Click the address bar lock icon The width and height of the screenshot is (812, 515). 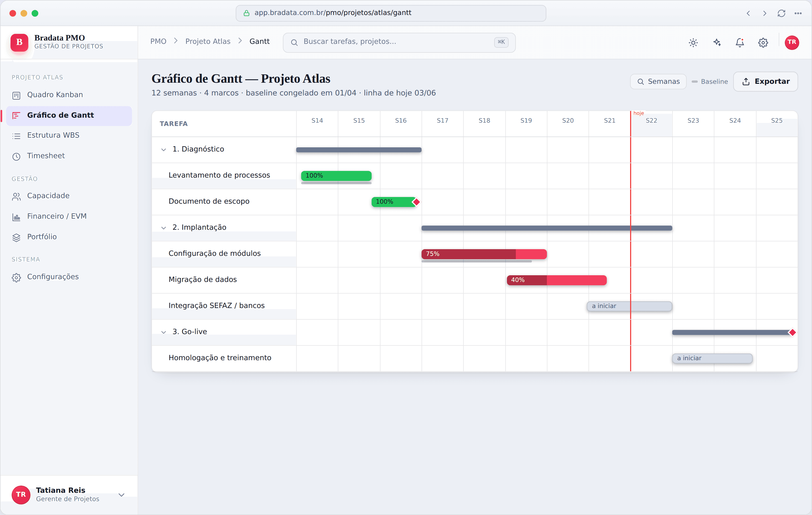pos(247,13)
